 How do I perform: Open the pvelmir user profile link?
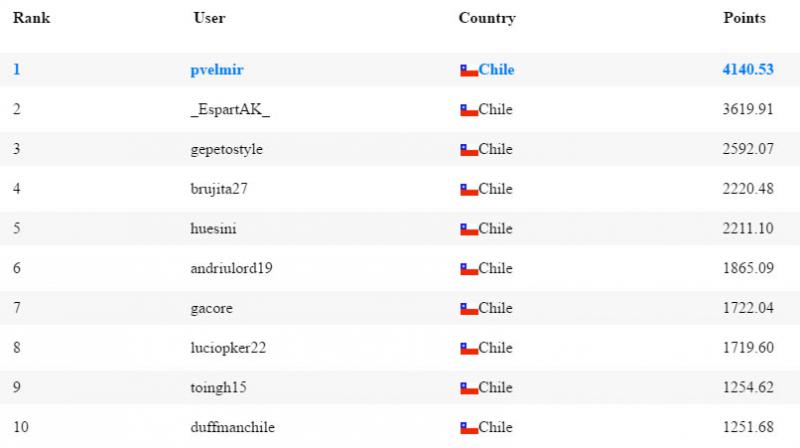tap(217, 70)
